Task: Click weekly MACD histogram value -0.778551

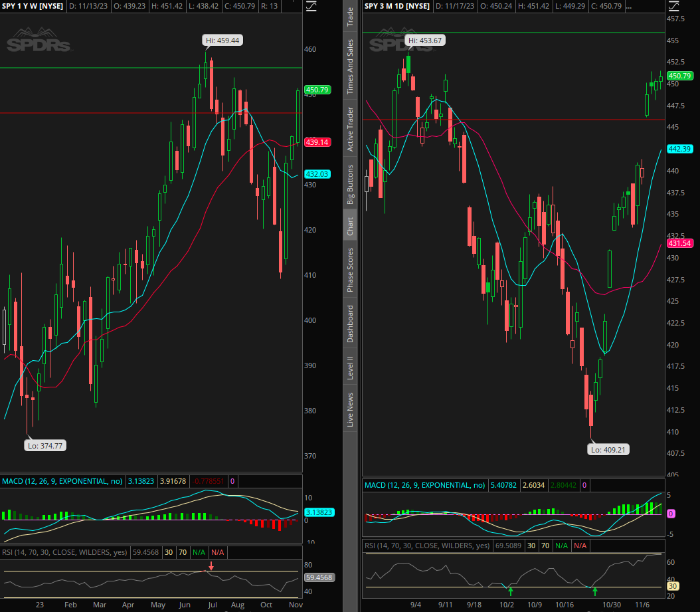Action: point(209,481)
